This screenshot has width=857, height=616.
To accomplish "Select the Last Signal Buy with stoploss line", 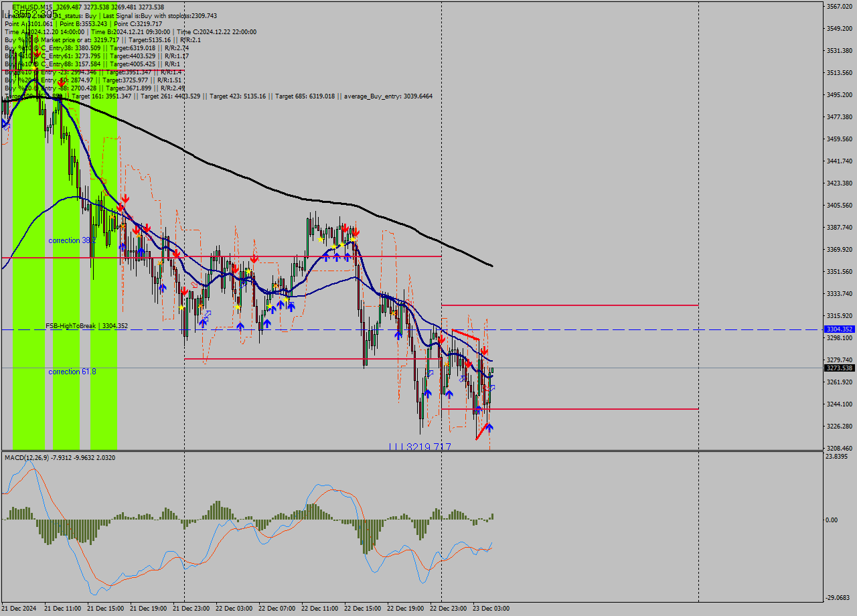I will click(110, 15).
